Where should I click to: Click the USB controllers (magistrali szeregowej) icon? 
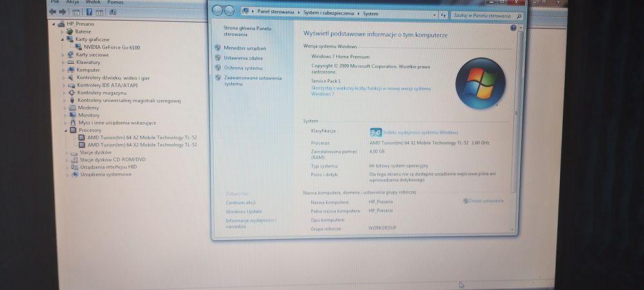point(72,101)
